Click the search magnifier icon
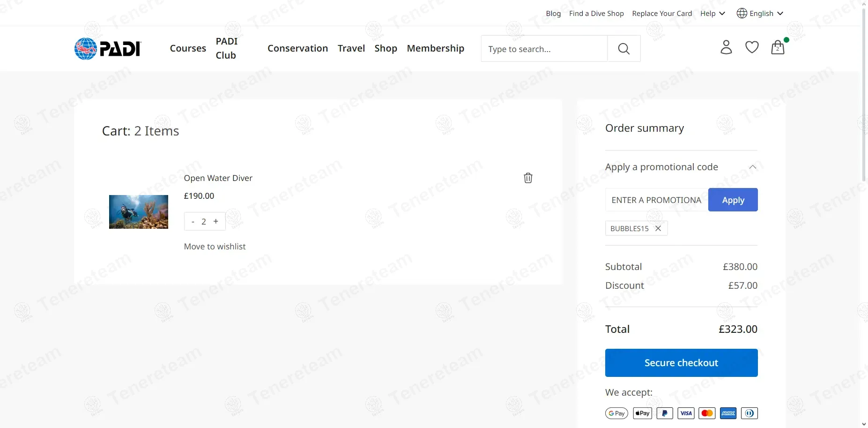This screenshot has width=868, height=428. pos(623,49)
